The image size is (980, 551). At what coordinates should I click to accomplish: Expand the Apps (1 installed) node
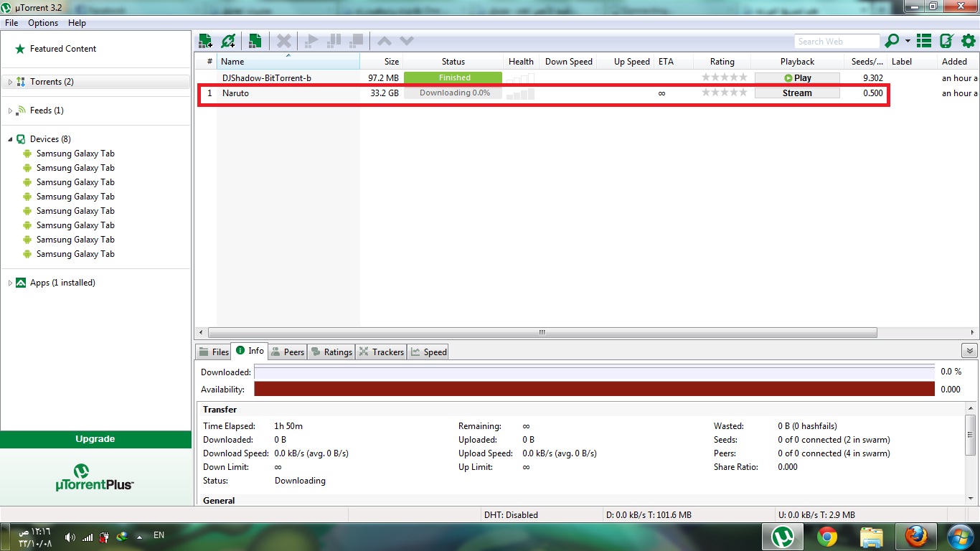(x=10, y=283)
